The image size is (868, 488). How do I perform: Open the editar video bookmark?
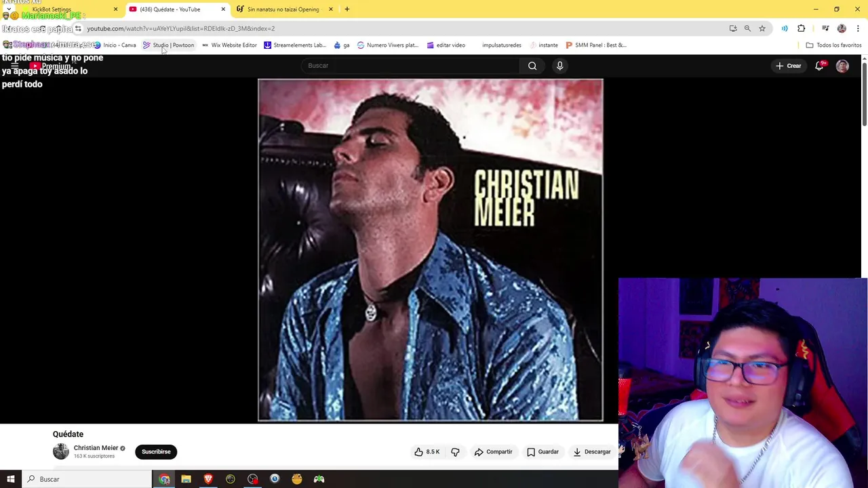click(446, 45)
